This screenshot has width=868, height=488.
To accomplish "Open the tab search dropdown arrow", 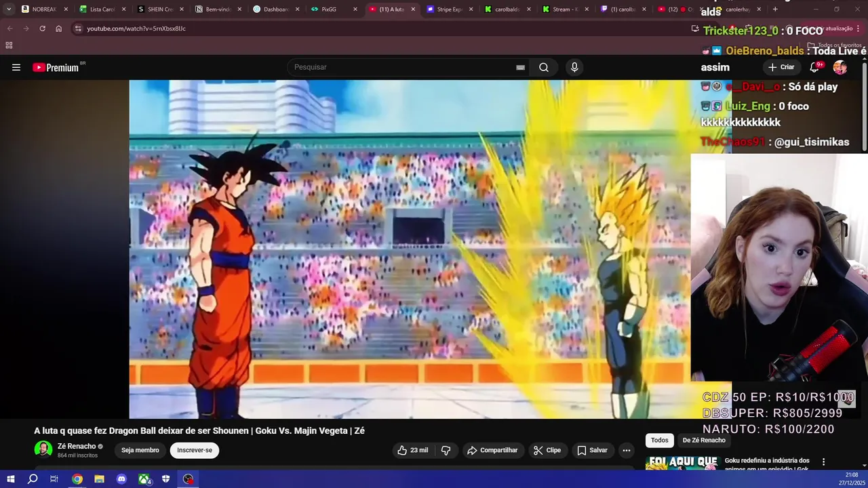I will click(x=8, y=9).
